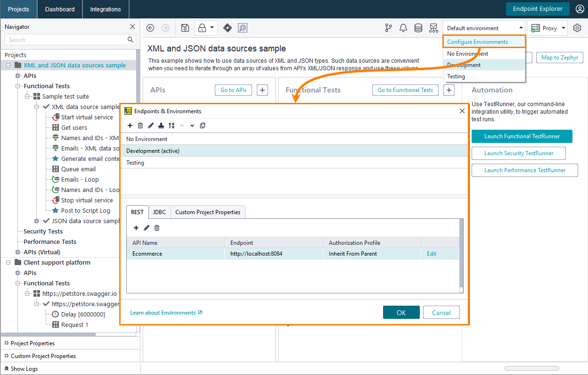The image size is (588, 375).
Task: Rename the environment with the top pencil icon
Action: pos(151,125)
